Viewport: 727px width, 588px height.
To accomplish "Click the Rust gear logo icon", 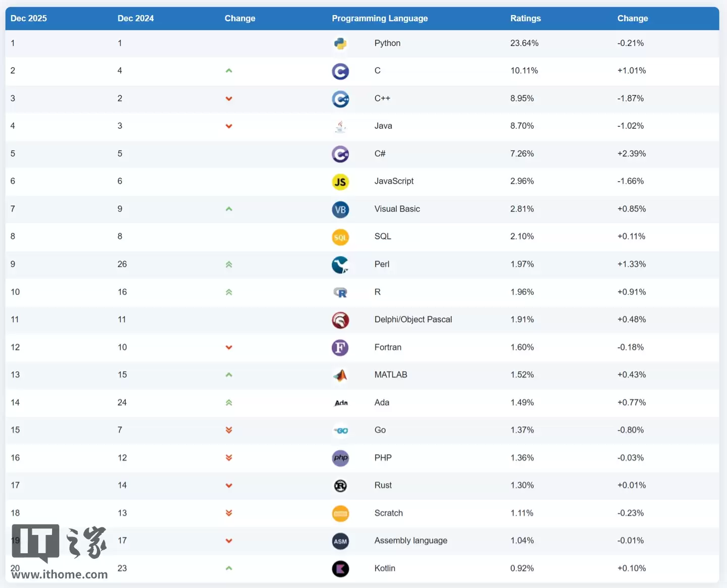I will pyautogui.click(x=340, y=486).
